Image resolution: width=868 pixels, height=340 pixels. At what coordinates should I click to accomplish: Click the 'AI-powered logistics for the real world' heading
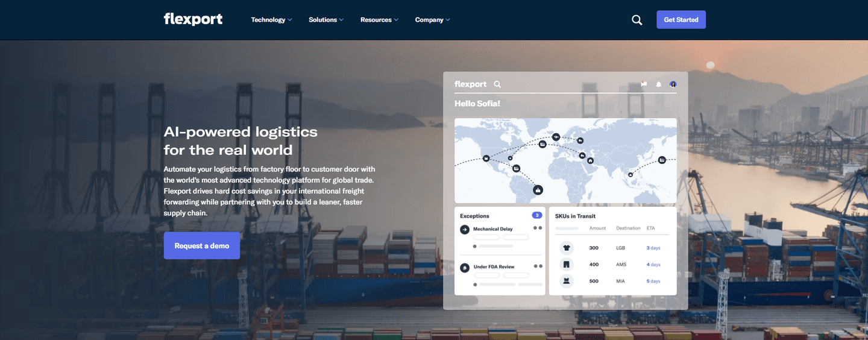click(241, 140)
